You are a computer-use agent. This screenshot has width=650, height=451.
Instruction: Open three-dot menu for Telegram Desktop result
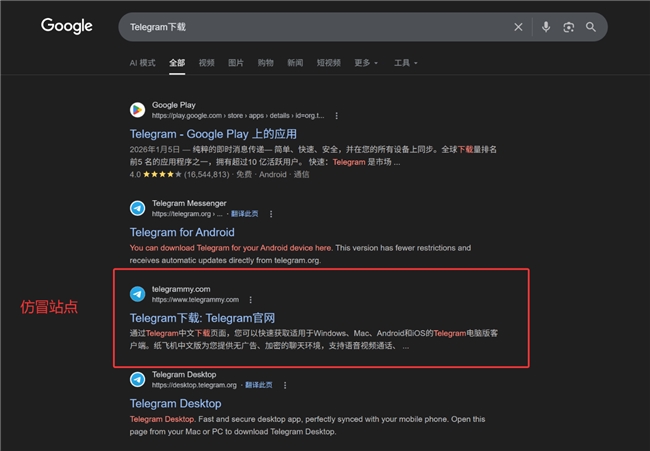click(x=271, y=385)
